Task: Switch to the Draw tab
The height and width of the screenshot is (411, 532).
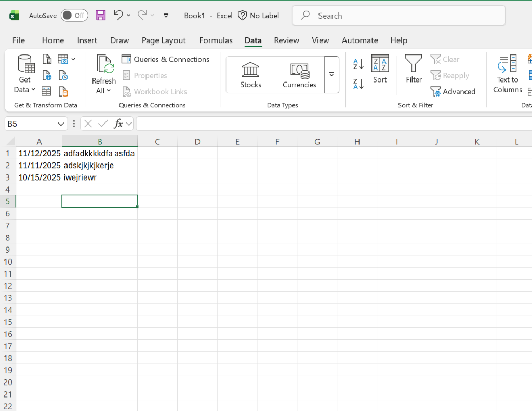Action: point(119,40)
